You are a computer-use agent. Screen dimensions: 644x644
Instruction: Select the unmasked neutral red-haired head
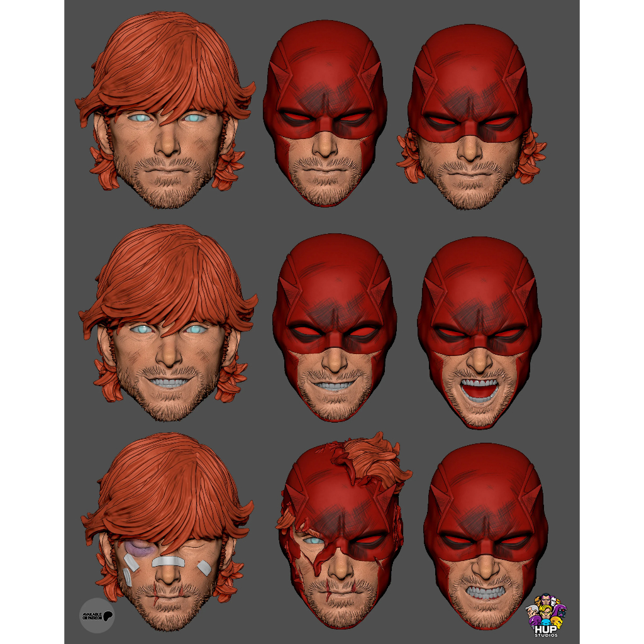point(165,110)
